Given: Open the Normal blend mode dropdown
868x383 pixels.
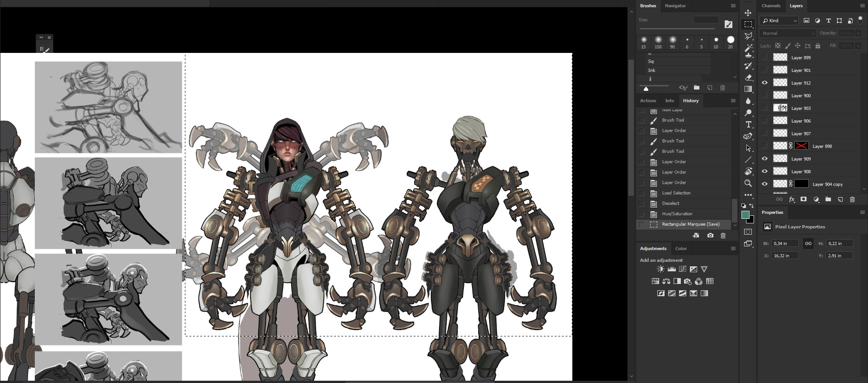Looking at the screenshot, I should click(x=788, y=33).
